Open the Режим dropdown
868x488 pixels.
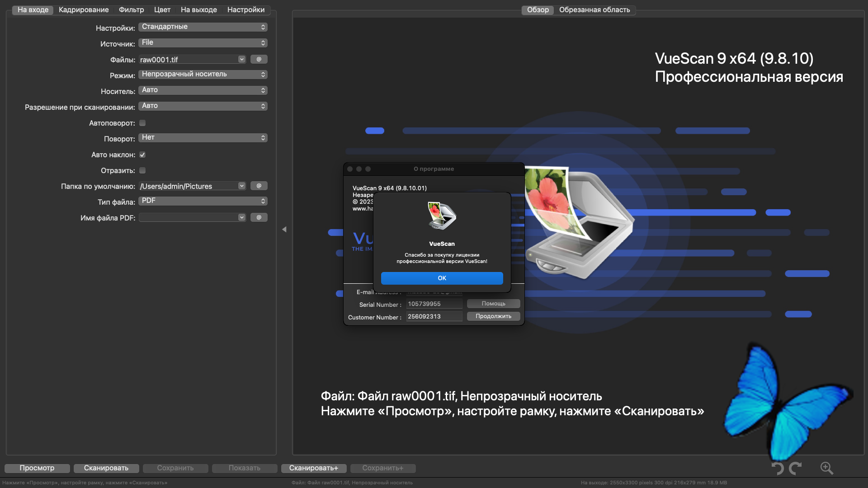pos(203,75)
